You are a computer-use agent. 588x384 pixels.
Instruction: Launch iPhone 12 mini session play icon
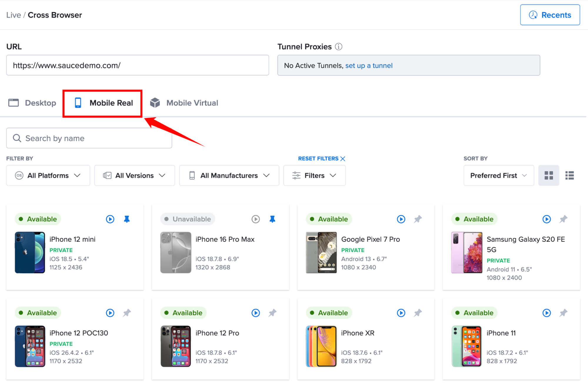(110, 219)
